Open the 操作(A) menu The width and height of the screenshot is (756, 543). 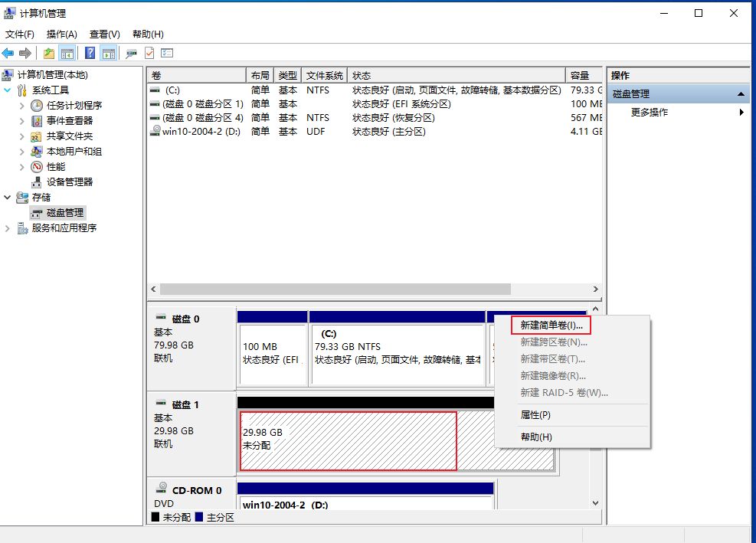pos(61,34)
